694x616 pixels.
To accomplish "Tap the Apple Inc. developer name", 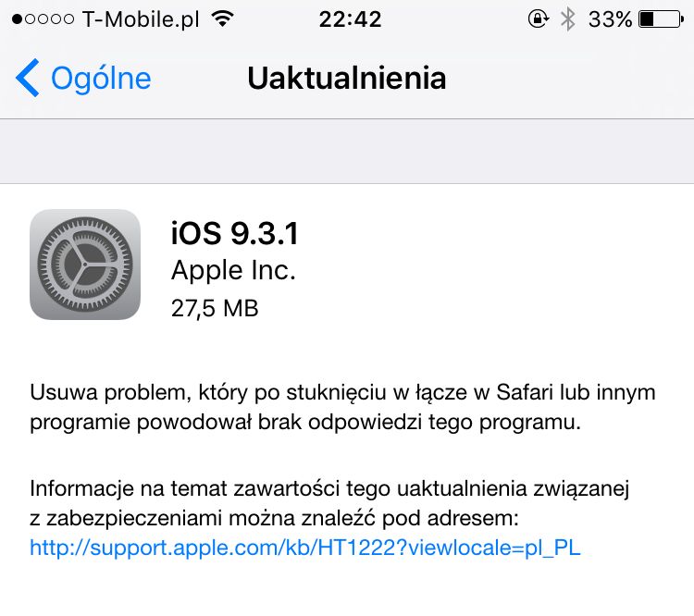I will tap(233, 270).
